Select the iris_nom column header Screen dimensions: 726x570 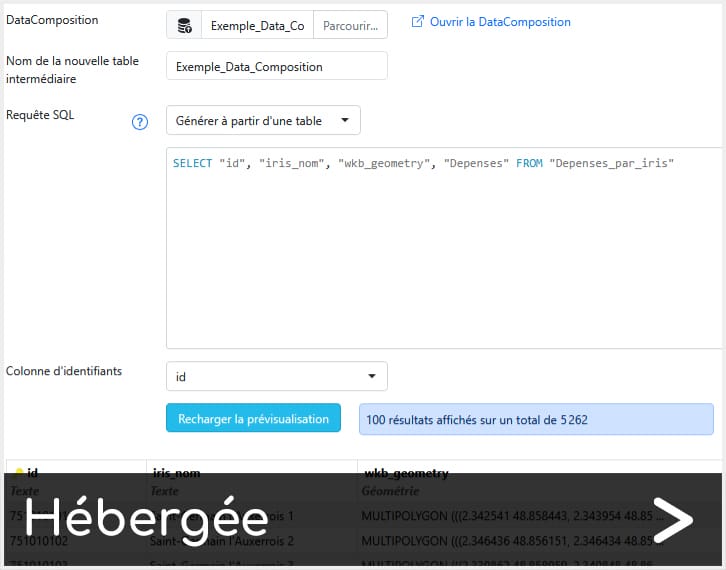(x=175, y=473)
